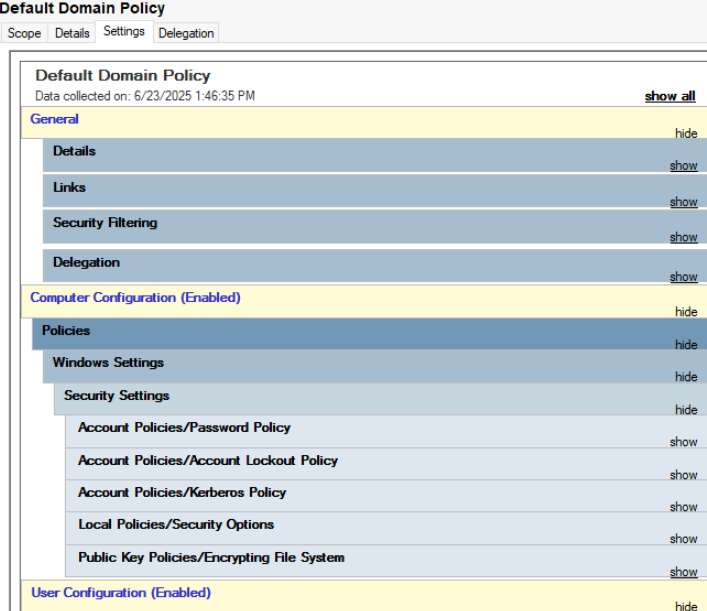Click the Public Key Policies/Encrypting File System heading
This screenshot has width=707, height=611.
pyautogui.click(x=211, y=557)
